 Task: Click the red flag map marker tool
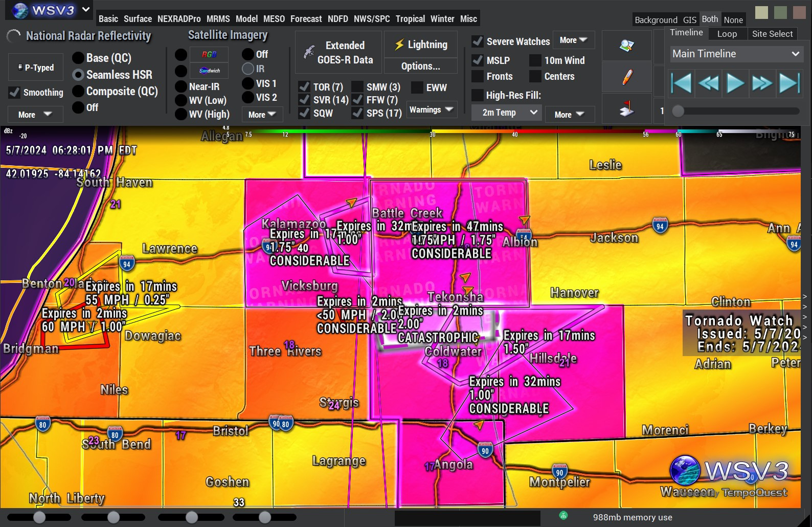tap(626, 108)
